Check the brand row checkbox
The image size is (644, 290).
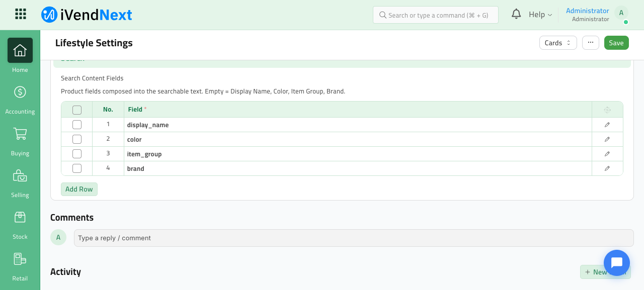77,168
